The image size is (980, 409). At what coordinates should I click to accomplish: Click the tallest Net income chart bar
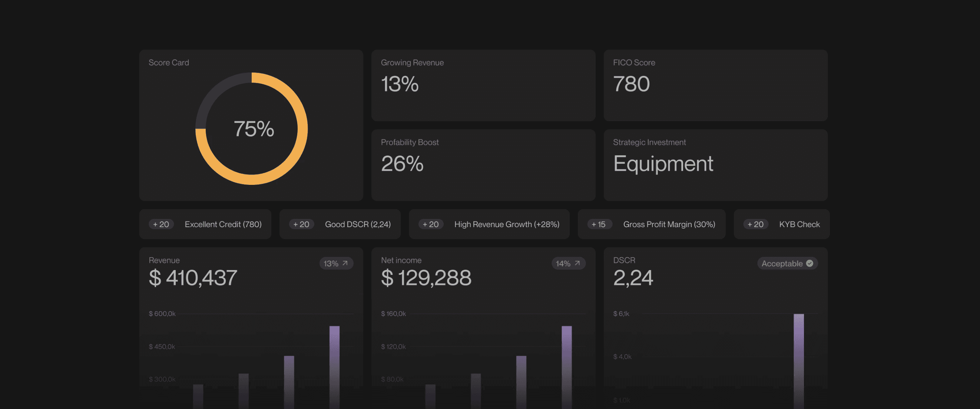pos(566,361)
